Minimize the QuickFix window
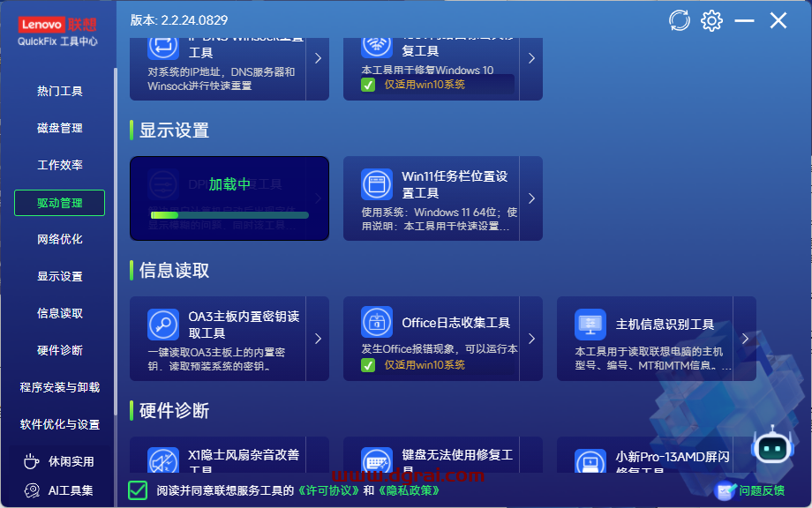The width and height of the screenshot is (812, 508). tap(744, 20)
